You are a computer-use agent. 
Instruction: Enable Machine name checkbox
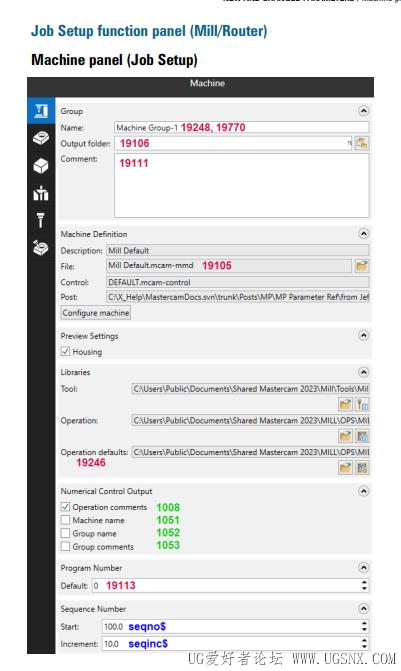(x=65, y=520)
